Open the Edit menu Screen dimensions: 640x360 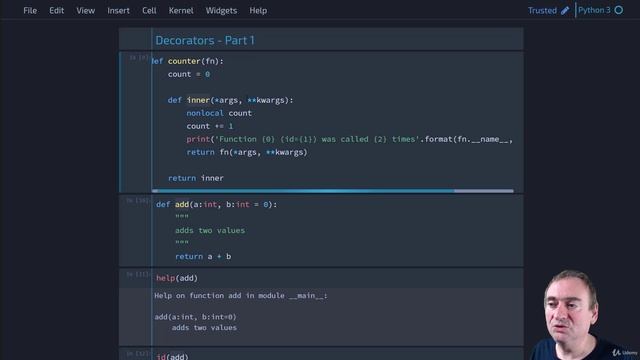point(56,11)
